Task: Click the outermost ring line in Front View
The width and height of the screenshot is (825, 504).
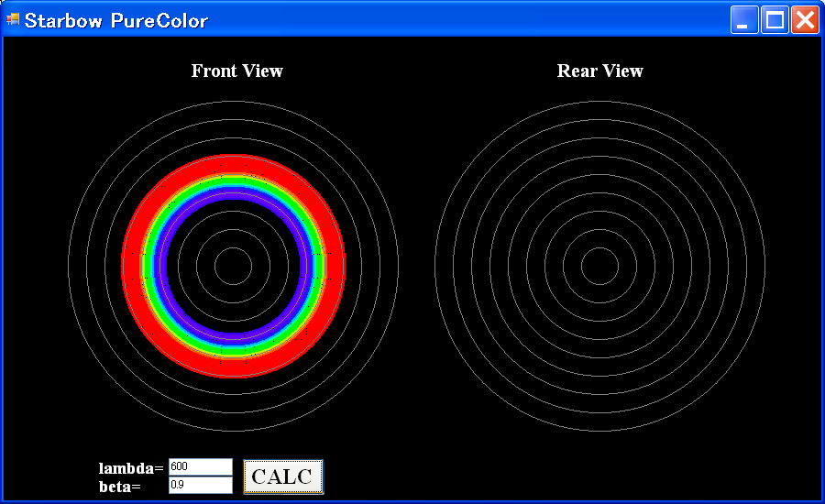Action: 233,101
